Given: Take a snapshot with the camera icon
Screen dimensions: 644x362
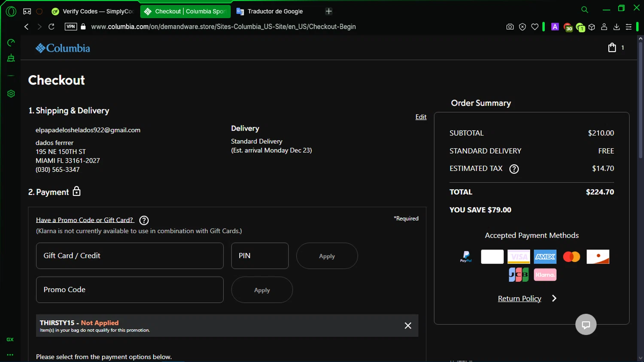Looking at the screenshot, I should 510,27.
